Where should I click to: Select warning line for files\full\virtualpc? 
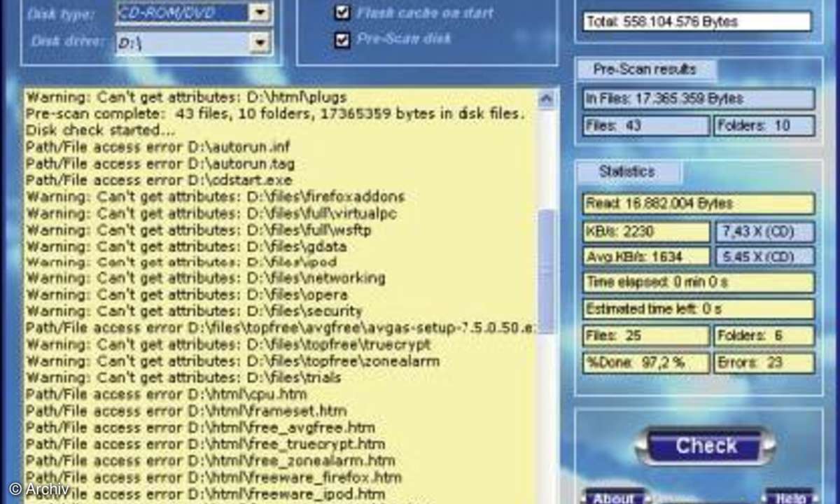click(211, 213)
